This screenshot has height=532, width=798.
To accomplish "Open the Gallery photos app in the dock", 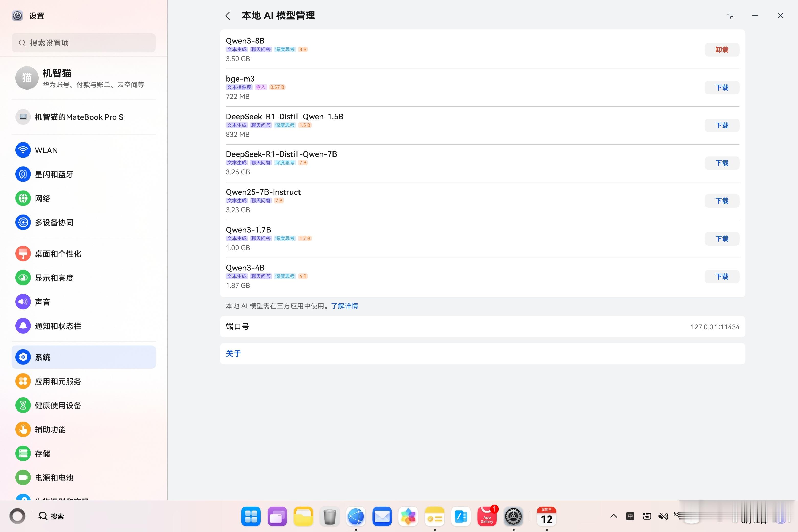I will (408, 516).
